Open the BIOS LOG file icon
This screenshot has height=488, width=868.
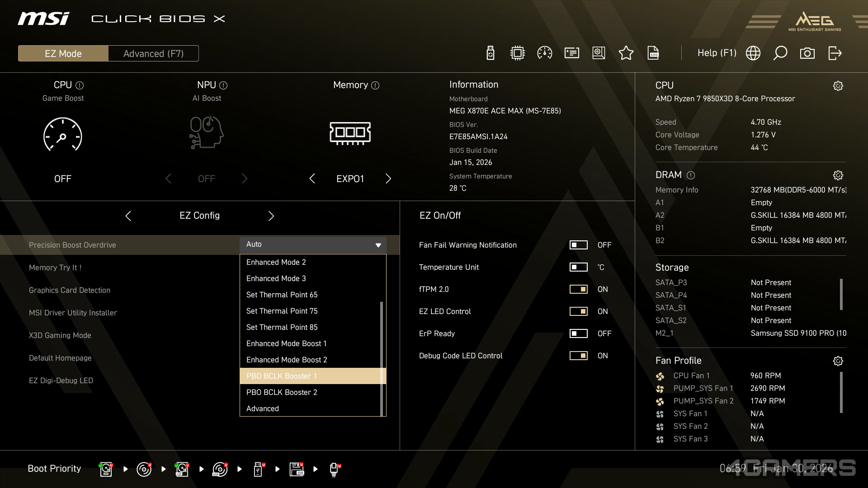coord(654,53)
